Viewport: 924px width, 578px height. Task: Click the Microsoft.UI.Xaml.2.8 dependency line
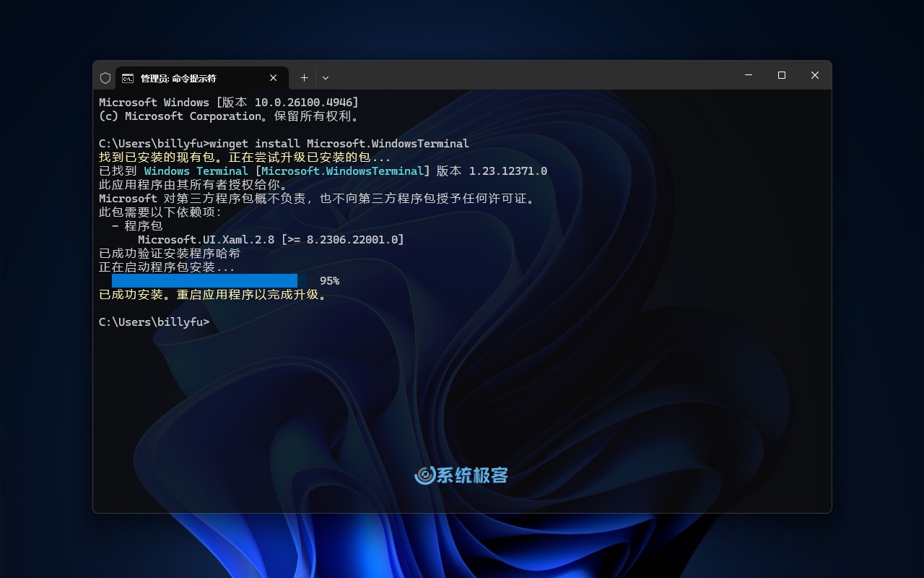pos(271,239)
